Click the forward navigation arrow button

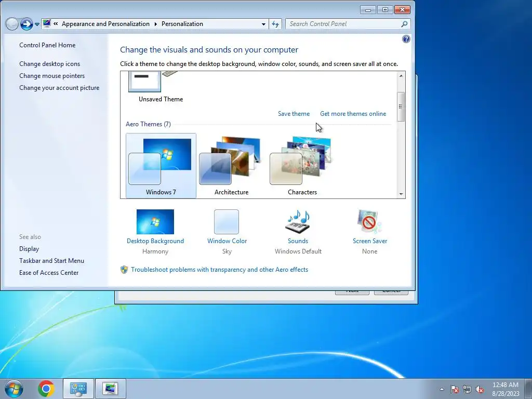[x=26, y=24]
